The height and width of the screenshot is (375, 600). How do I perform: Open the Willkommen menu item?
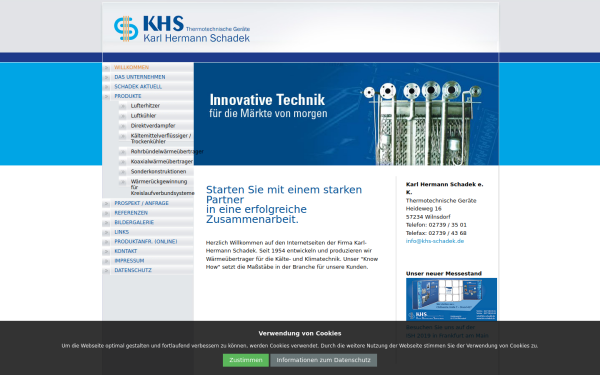coord(131,67)
